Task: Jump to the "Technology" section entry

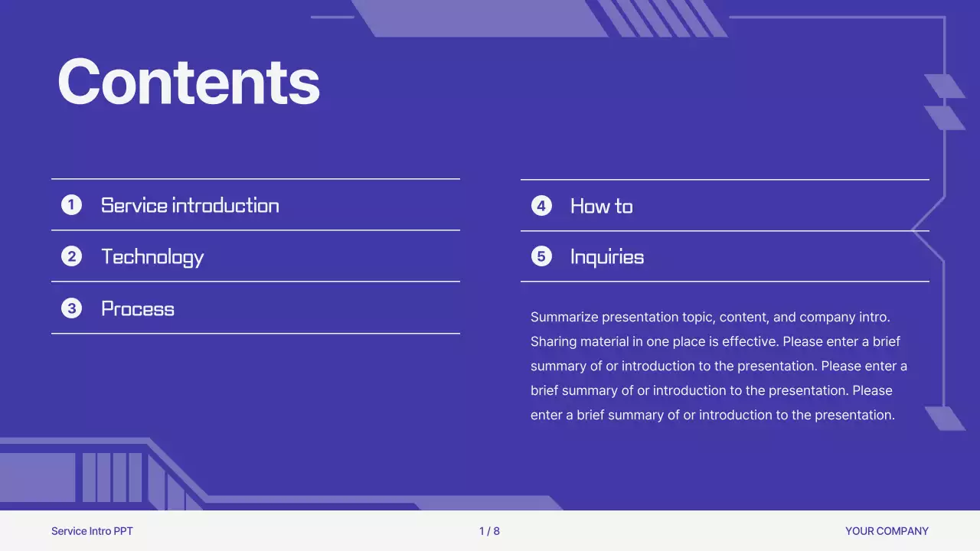Action: [152, 256]
